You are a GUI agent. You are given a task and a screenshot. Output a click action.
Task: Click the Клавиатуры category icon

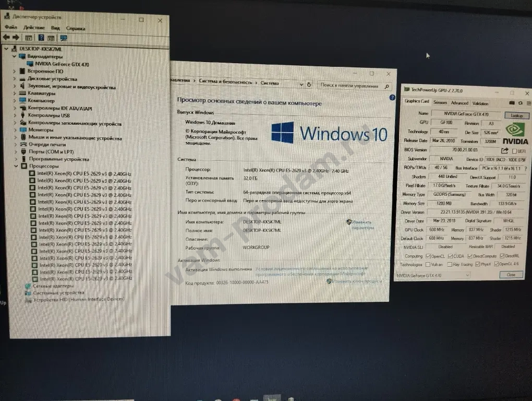click(23, 93)
